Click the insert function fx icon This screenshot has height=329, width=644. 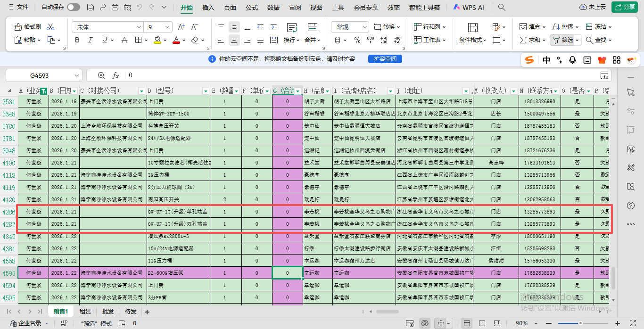116,75
